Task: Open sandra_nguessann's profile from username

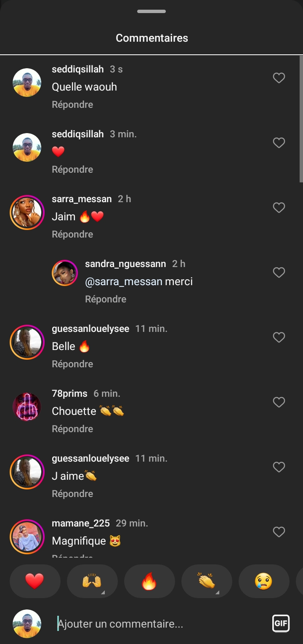Action: (125, 264)
